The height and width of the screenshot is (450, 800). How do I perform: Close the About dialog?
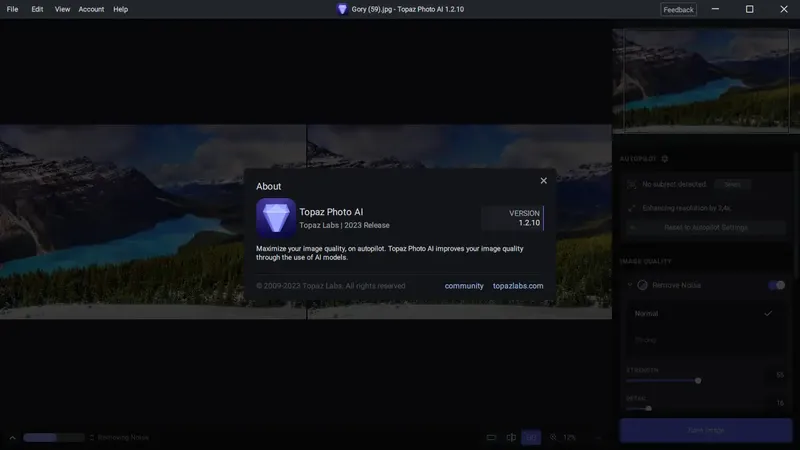click(x=543, y=181)
